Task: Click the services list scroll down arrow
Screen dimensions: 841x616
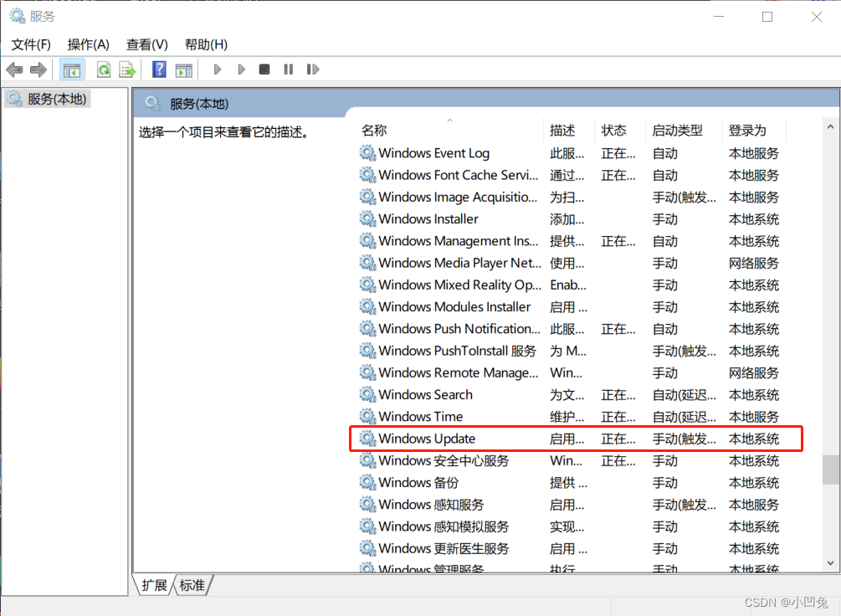Action: click(830, 563)
